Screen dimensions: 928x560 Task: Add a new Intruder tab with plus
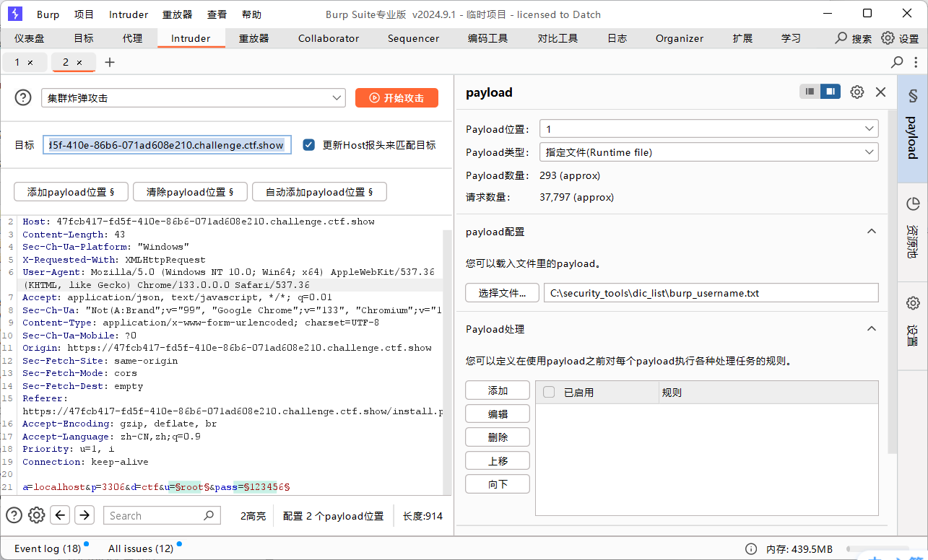click(x=110, y=62)
